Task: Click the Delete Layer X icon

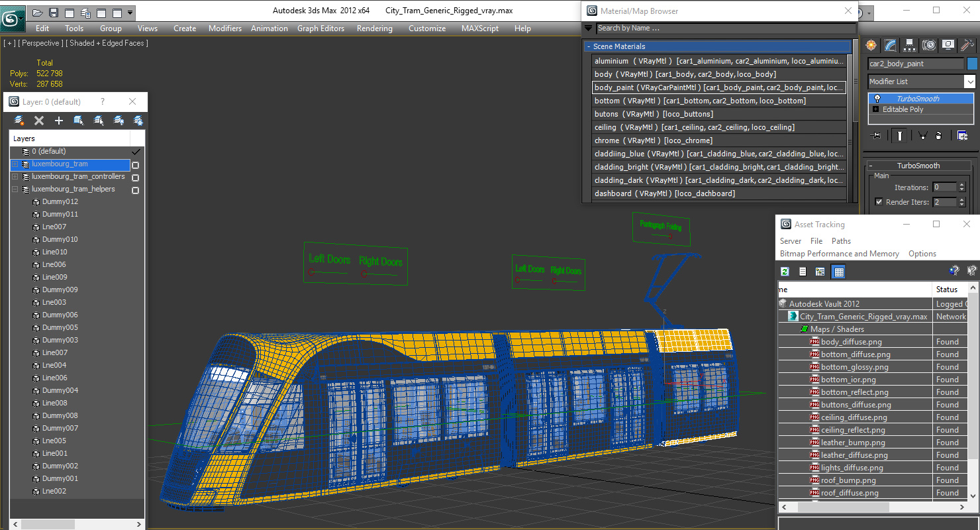Action: pos(39,121)
